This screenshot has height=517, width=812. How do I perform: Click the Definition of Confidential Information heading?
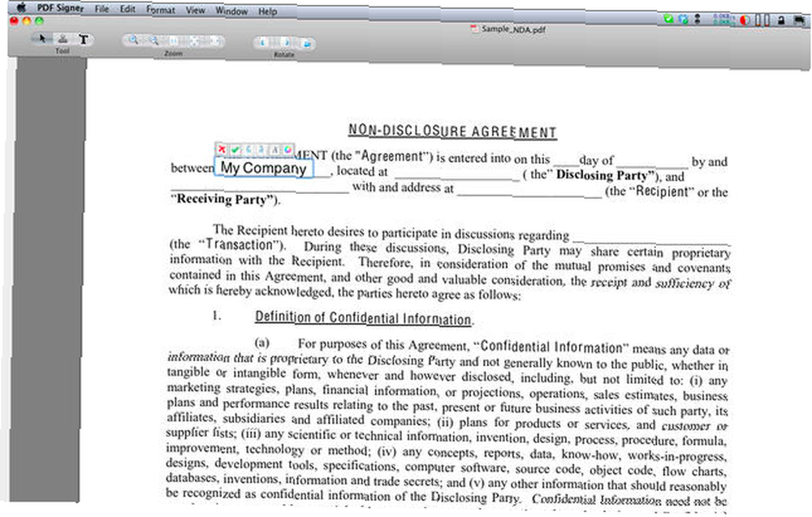[363, 318]
